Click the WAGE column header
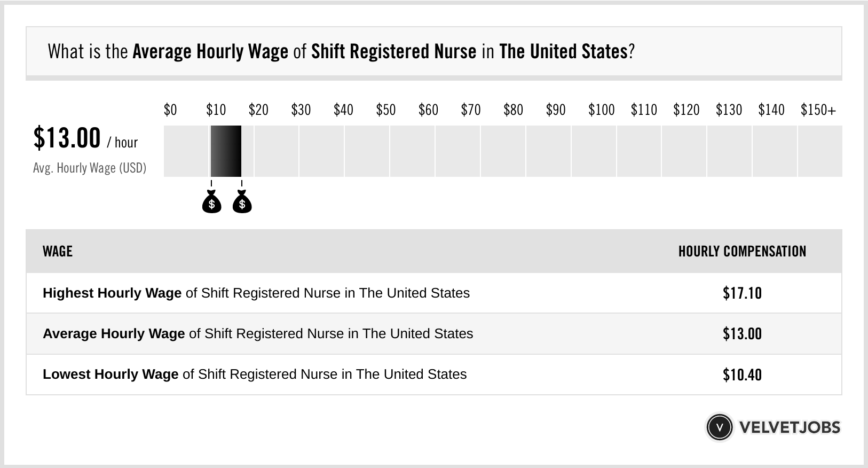 pyautogui.click(x=58, y=252)
